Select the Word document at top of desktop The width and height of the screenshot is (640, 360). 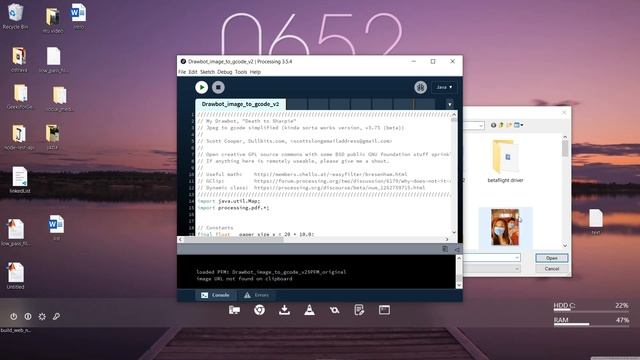point(78,16)
